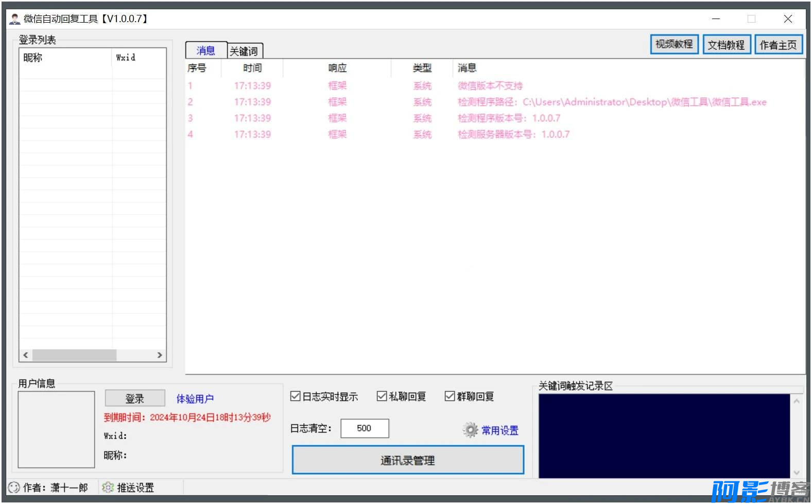Image resolution: width=812 pixels, height=504 pixels.
Task: Click the Wxid column header
Action: [x=139, y=58]
